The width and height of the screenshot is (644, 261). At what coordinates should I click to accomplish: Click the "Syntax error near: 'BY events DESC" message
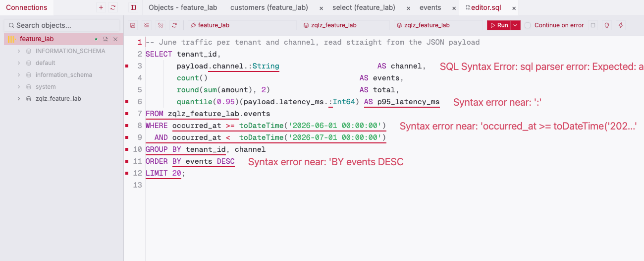pos(326,162)
